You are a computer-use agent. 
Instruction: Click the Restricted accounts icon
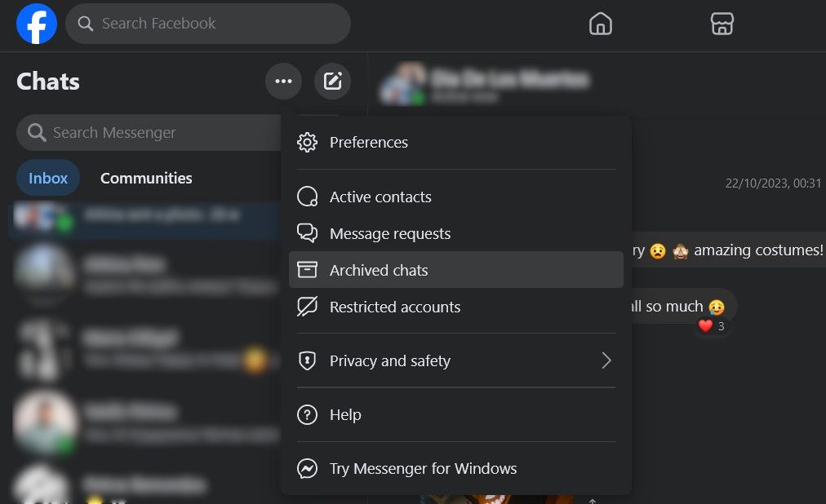point(307,307)
